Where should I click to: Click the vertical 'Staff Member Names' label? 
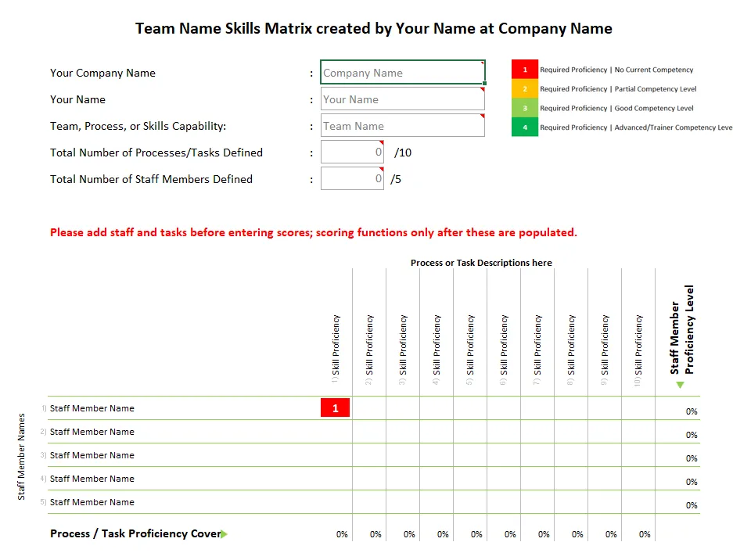point(21,457)
